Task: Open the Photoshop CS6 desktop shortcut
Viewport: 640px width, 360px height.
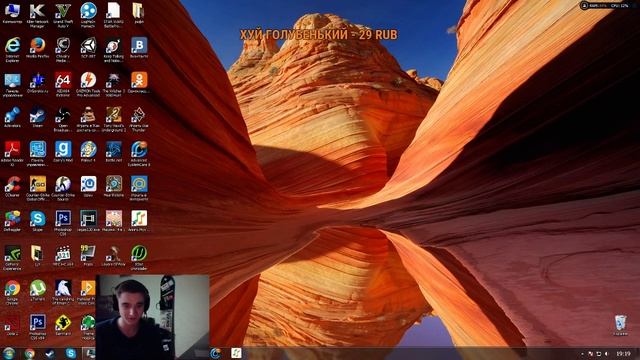Action: coord(63,223)
